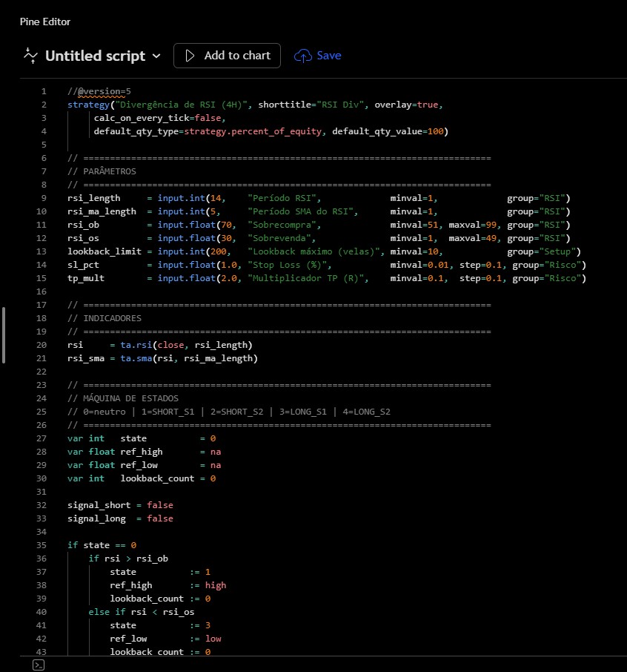Viewport: 627px width, 672px height.
Task: Click group="Setup" on line 13
Action: (x=541, y=251)
